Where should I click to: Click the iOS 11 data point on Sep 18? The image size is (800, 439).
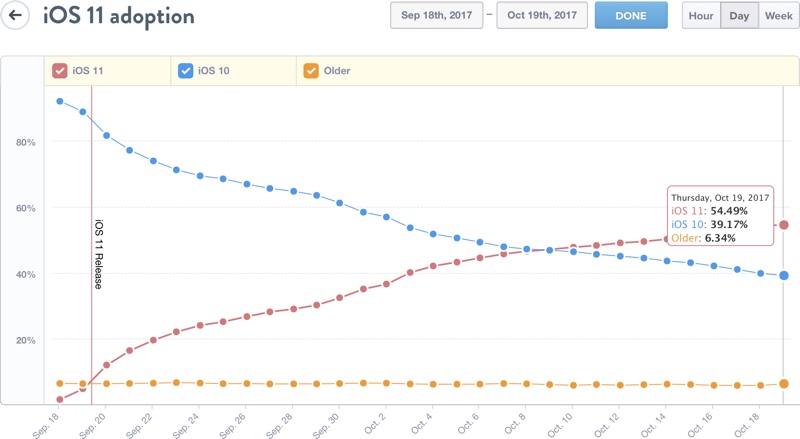tap(60, 399)
